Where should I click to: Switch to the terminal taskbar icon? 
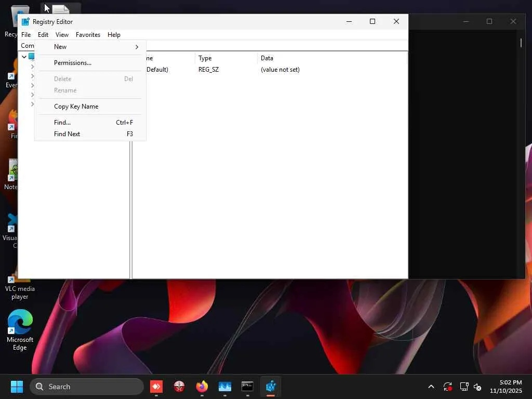(247, 387)
